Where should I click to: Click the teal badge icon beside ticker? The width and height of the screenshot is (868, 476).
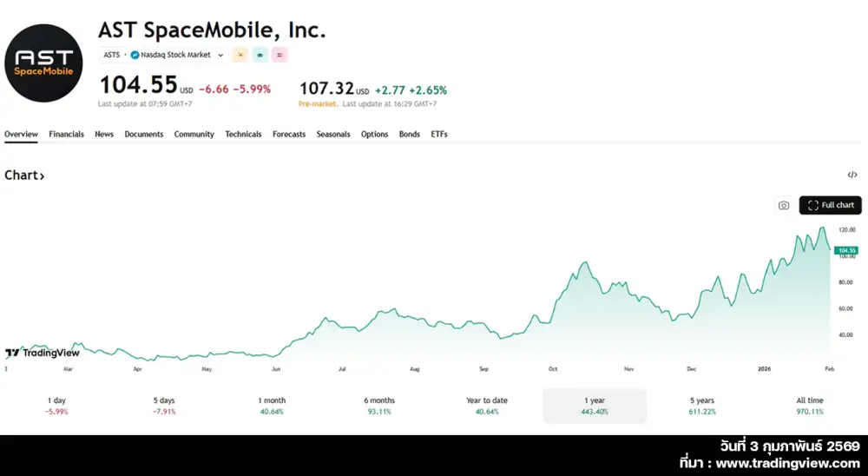point(260,55)
